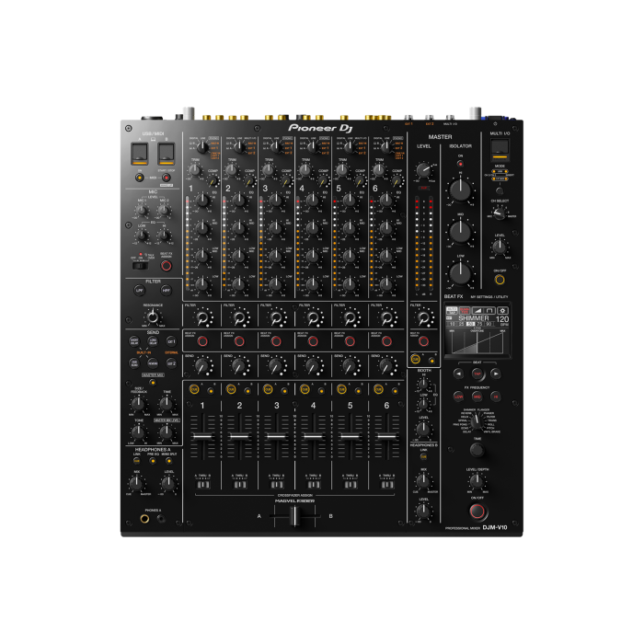Enable the HPF filter button
This screenshot has height=644, width=644.
(166, 291)
